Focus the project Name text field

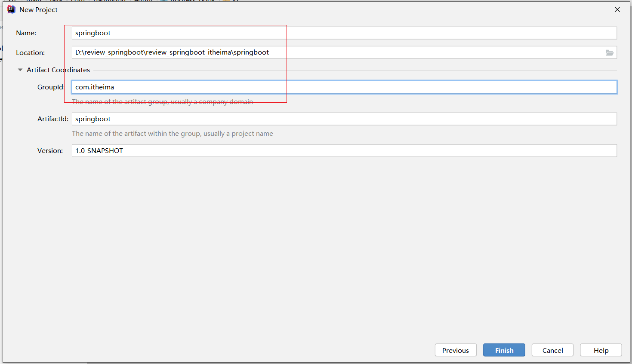(x=344, y=33)
